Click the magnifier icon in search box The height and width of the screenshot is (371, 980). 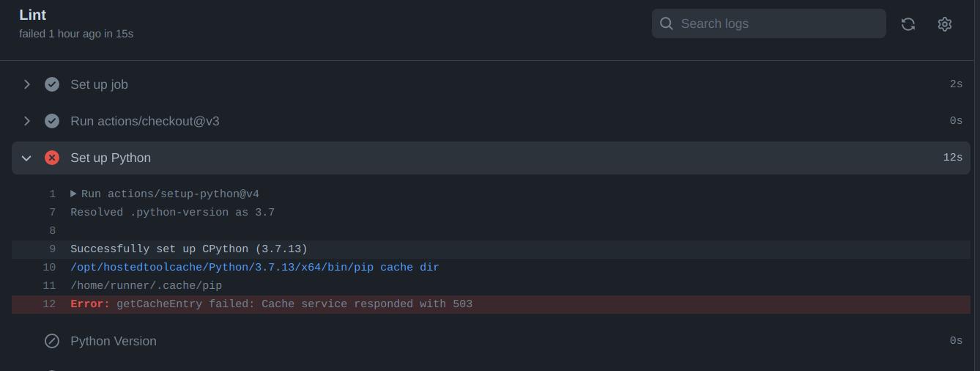coord(667,23)
